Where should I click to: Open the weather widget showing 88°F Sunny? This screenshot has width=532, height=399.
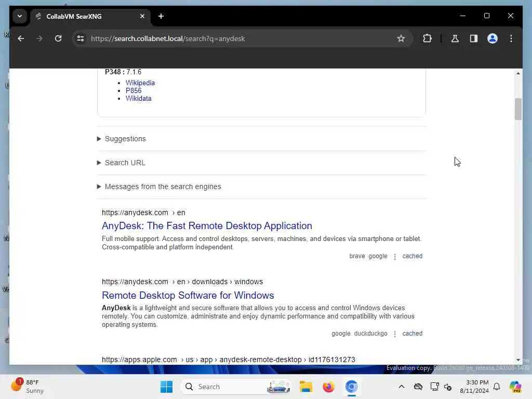27,387
